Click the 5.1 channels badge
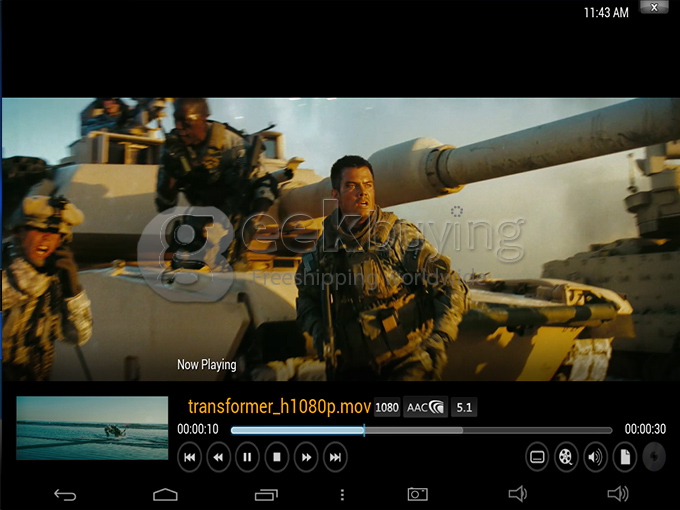Viewport: 680px width, 510px height. pos(464,407)
